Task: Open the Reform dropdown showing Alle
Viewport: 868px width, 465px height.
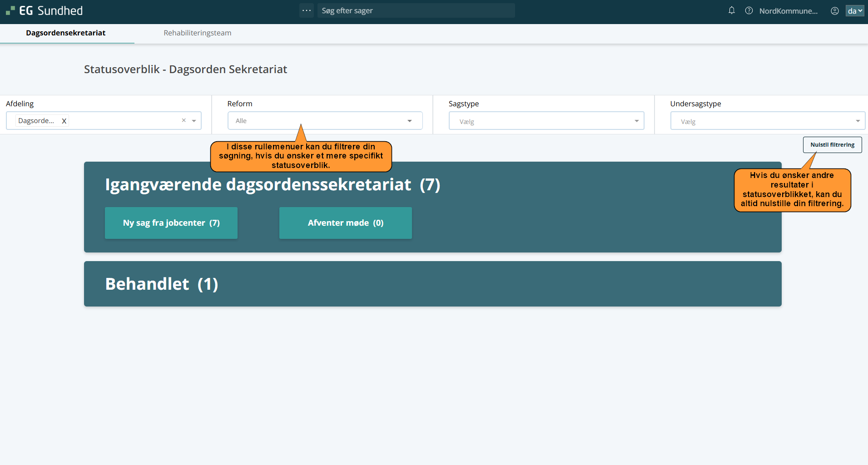Action: (325, 121)
